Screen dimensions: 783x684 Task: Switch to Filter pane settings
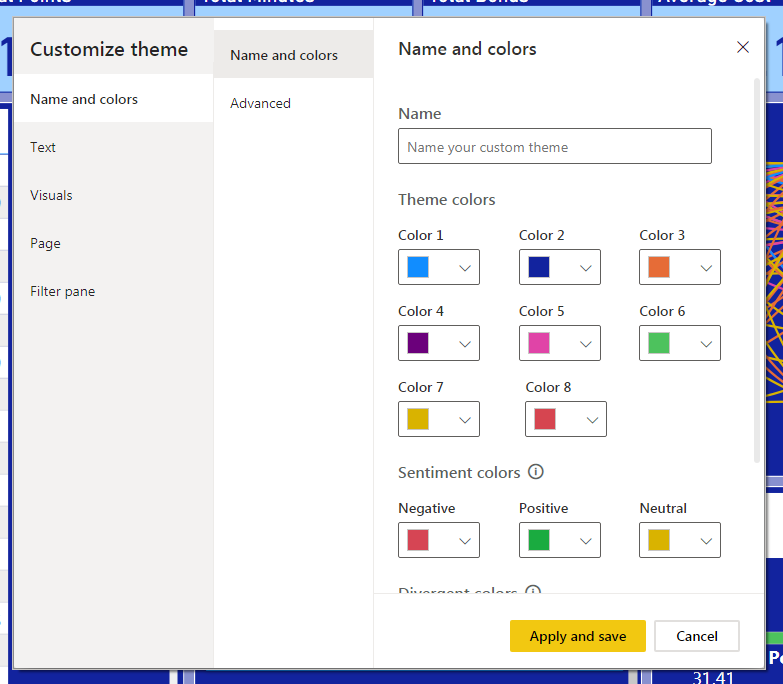pyautogui.click(x=114, y=291)
